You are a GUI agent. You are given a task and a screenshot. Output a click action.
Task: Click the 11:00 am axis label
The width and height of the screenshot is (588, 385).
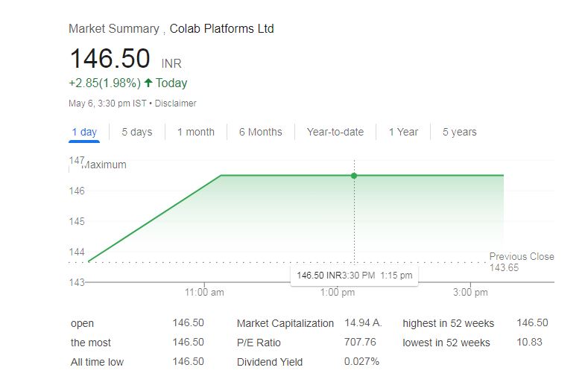pos(204,293)
